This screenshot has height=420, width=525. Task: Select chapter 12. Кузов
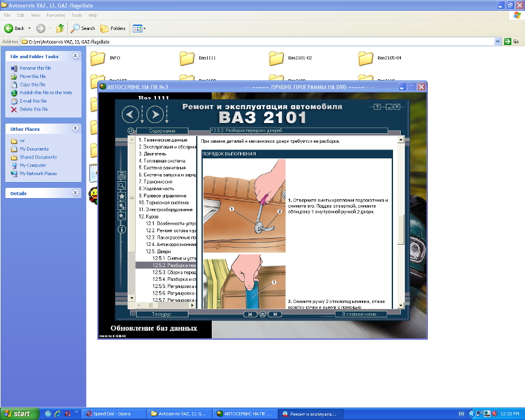(x=149, y=217)
